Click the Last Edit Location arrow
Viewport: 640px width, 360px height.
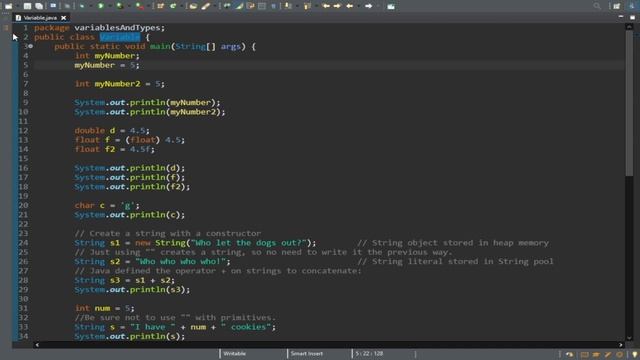click(326, 6)
